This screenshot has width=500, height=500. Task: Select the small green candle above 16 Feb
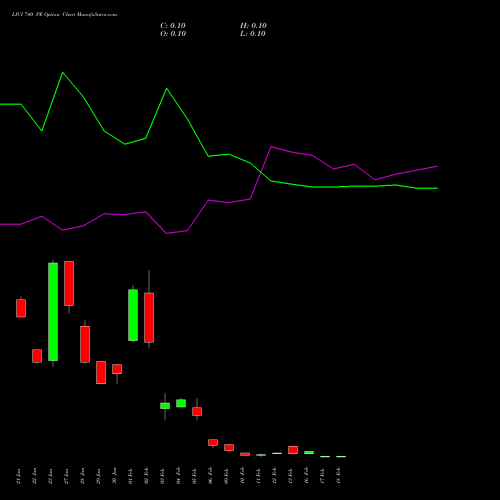309,452
